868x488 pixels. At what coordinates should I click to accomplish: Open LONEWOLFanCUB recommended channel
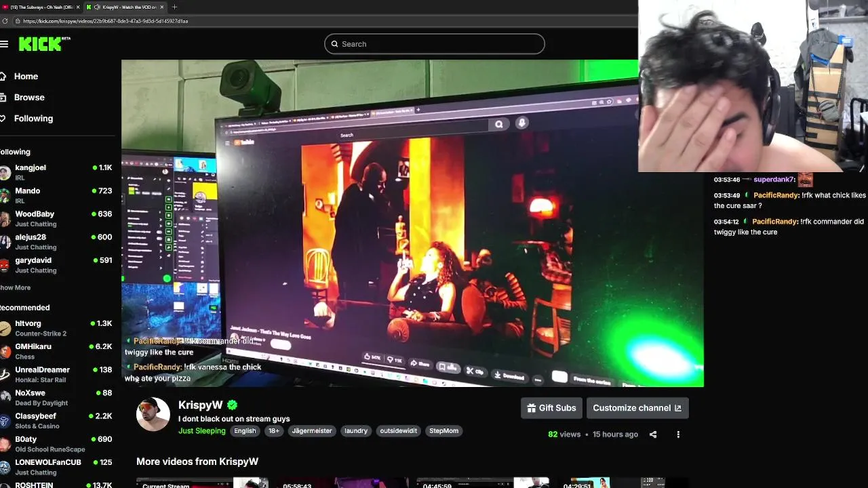point(56,466)
